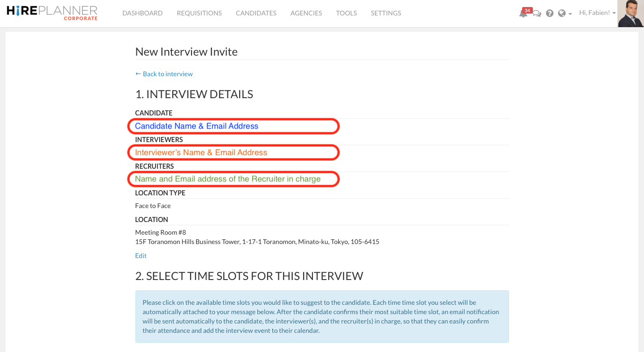Select Tools in the navigation bar

coord(347,13)
